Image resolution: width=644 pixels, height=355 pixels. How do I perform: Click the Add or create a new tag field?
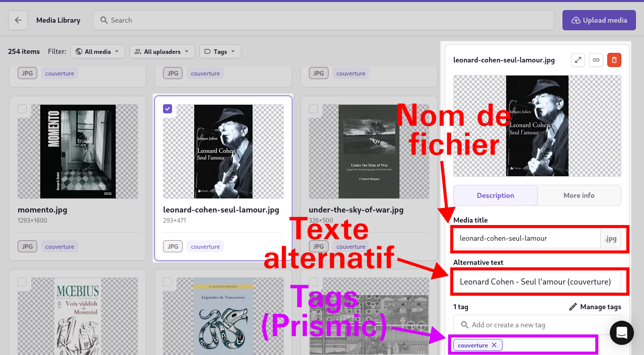(x=537, y=325)
